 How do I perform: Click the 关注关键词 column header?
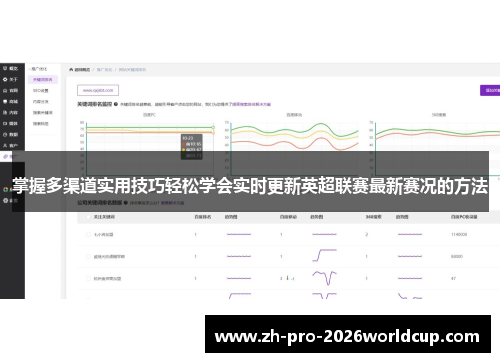coord(104,217)
